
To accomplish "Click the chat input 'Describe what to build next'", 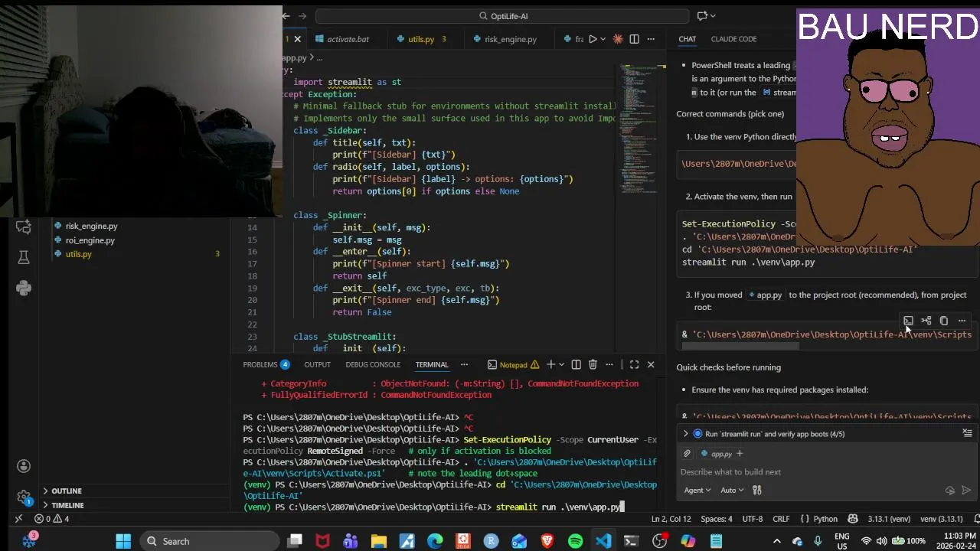I will [x=825, y=472].
